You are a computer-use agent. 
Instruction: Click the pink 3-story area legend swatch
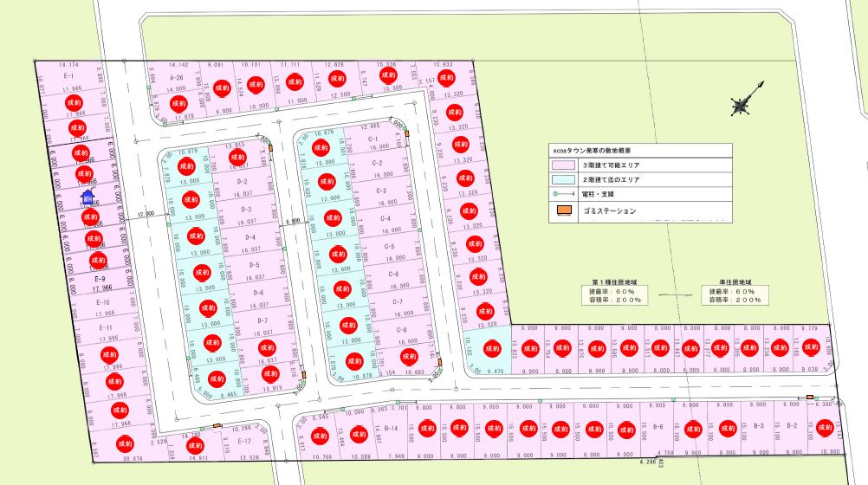[x=565, y=163]
